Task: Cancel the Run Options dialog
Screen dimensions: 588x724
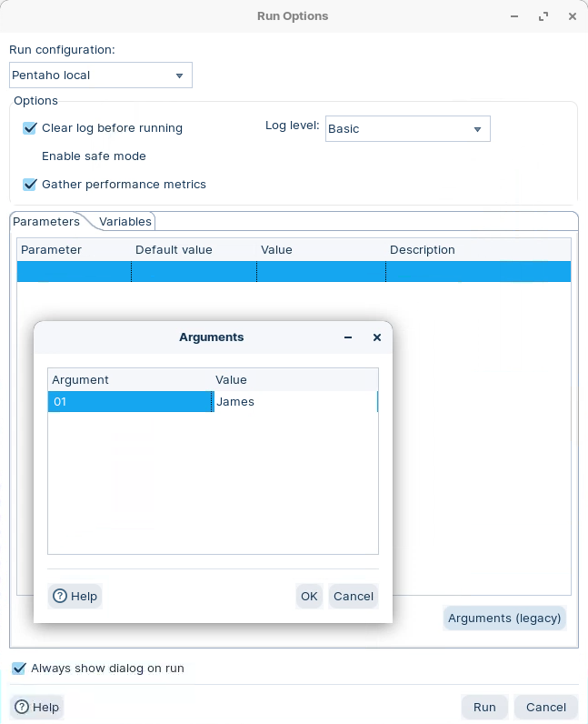Action: point(546,708)
